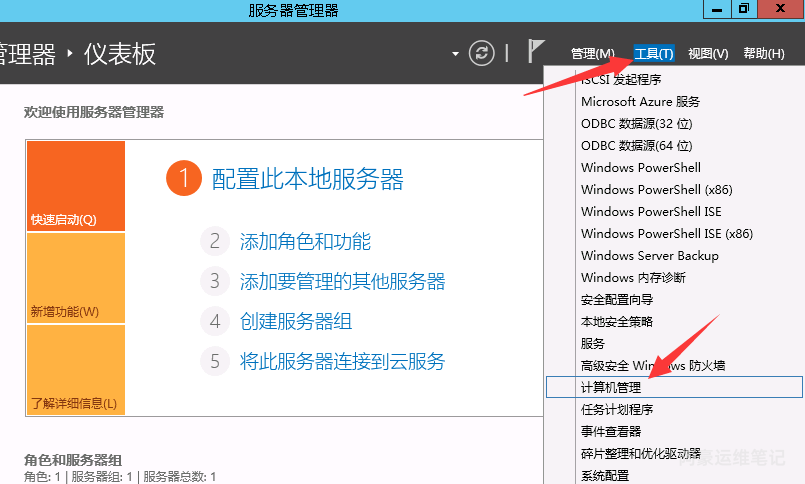Image resolution: width=805 pixels, height=484 pixels.
Task: Open the 管理(M) menu
Action: [x=592, y=53]
